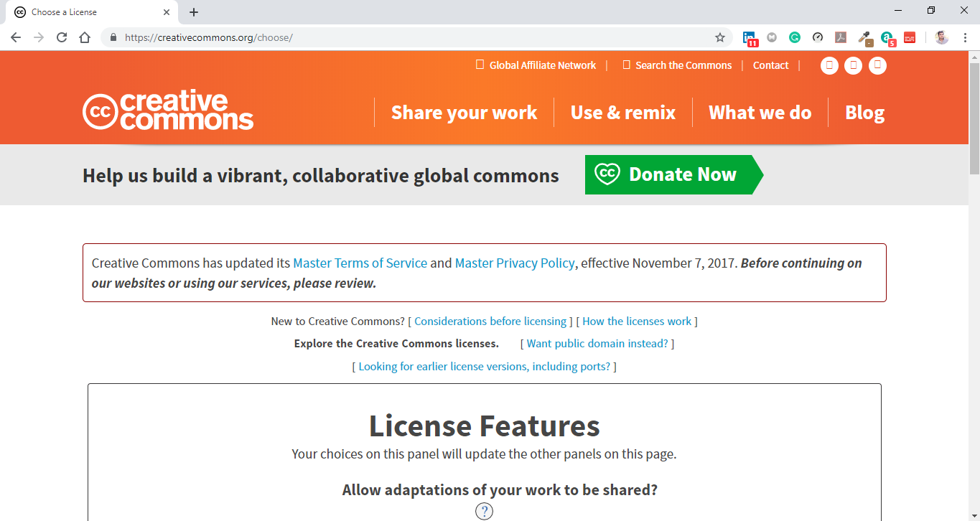Open the Chrome profile avatar menu

click(x=942, y=37)
